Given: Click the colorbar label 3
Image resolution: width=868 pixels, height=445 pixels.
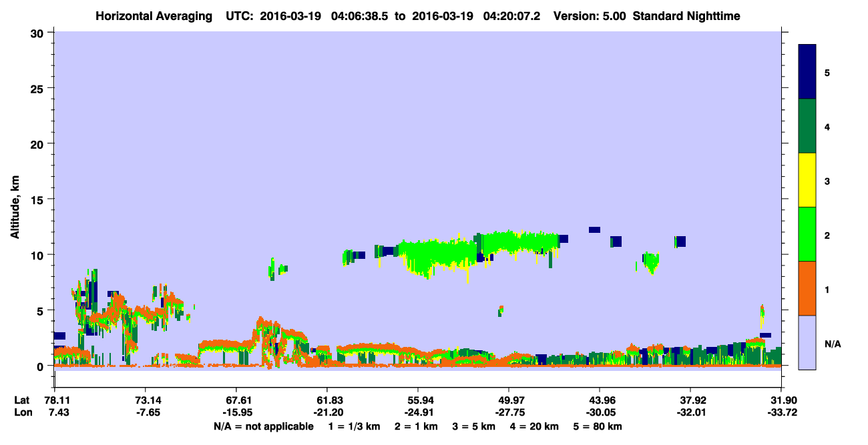Looking at the screenshot, I should (x=827, y=181).
